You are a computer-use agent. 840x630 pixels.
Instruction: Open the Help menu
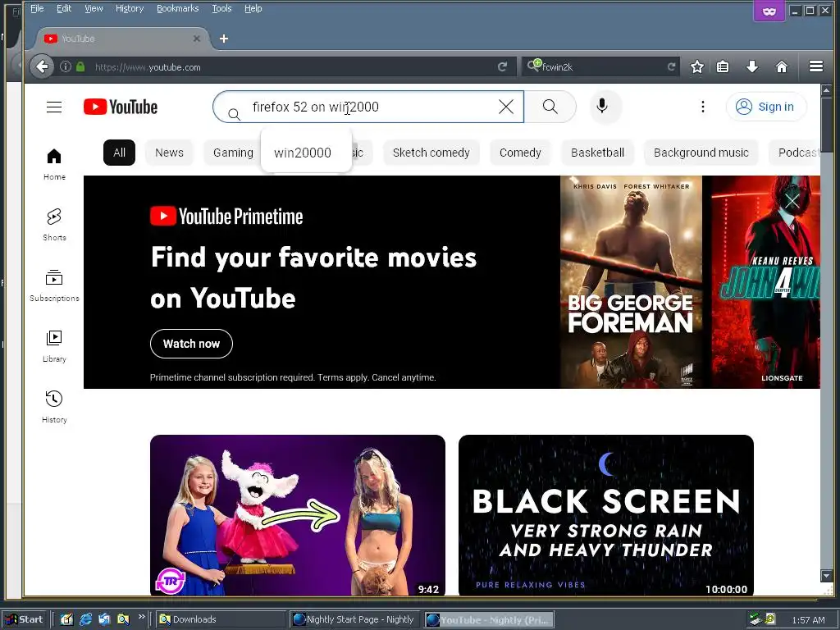253,8
